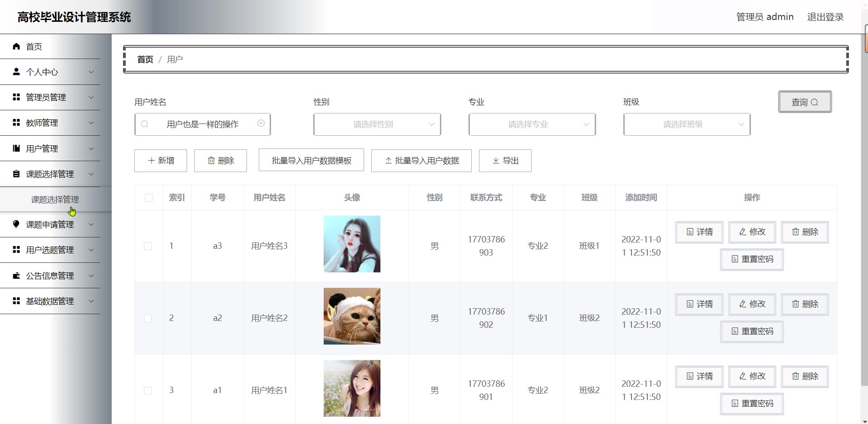Click the upload icon on 批量导入用户数据
868x424 pixels.
(389, 161)
